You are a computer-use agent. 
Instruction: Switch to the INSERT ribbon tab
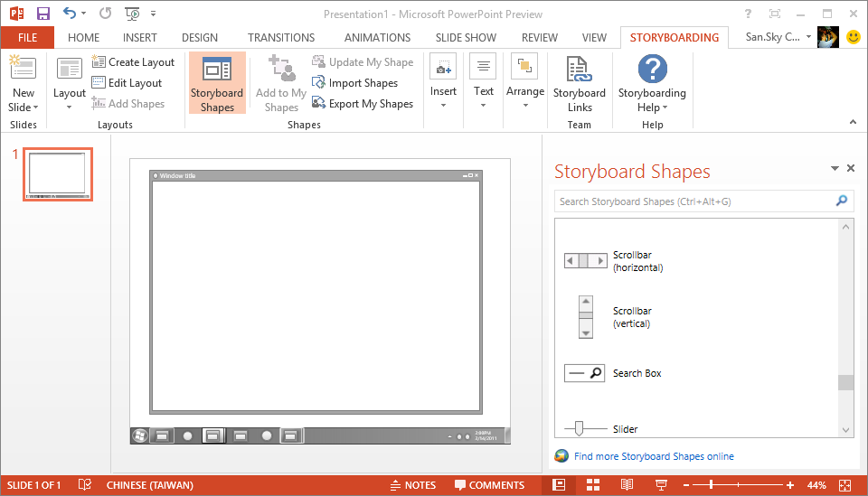click(140, 38)
